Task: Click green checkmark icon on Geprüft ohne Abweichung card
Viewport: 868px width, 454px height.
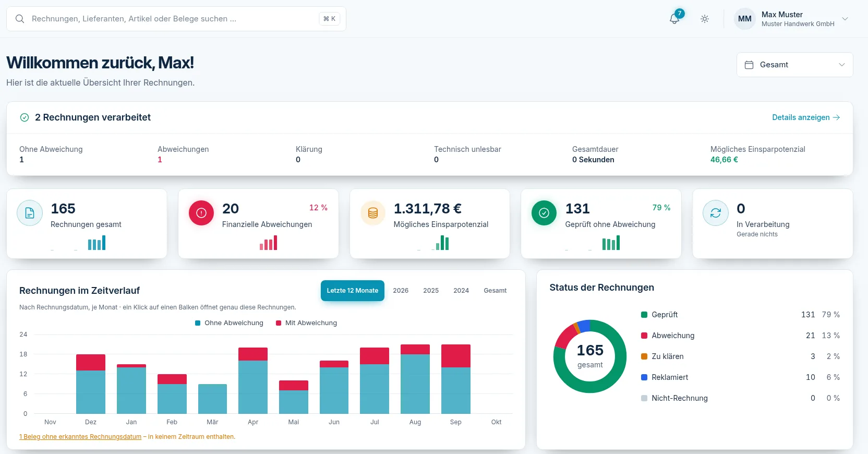Action: (x=544, y=213)
